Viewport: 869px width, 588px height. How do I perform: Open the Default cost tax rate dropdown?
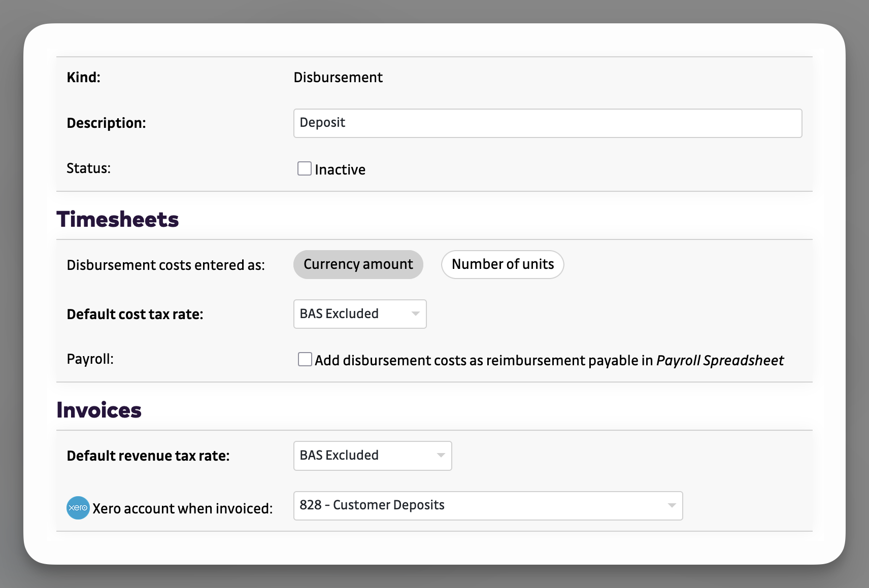pos(359,314)
